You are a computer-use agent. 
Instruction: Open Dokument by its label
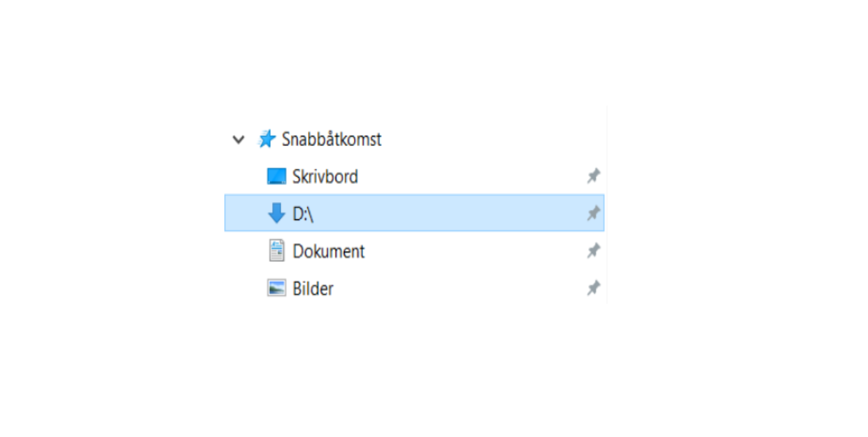329,251
